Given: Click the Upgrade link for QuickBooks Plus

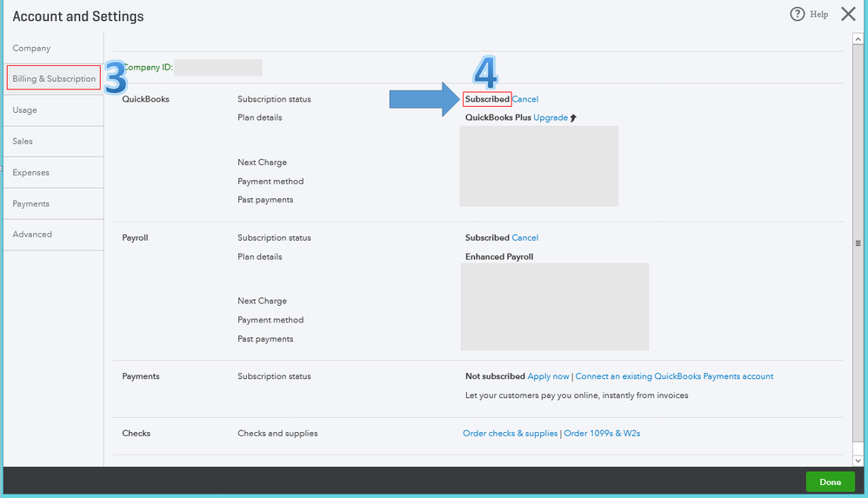Looking at the screenshot, I should tap(551, 117).
